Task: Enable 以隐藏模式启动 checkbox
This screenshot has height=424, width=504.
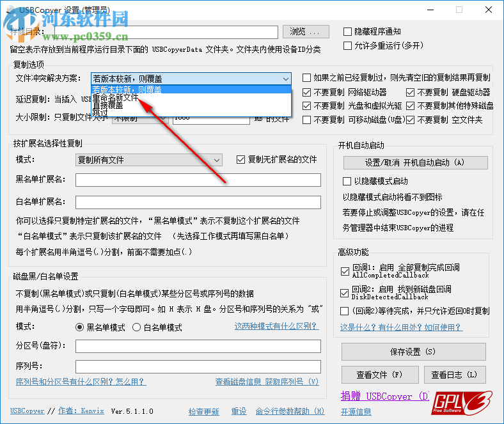Action: coord(347,181)
